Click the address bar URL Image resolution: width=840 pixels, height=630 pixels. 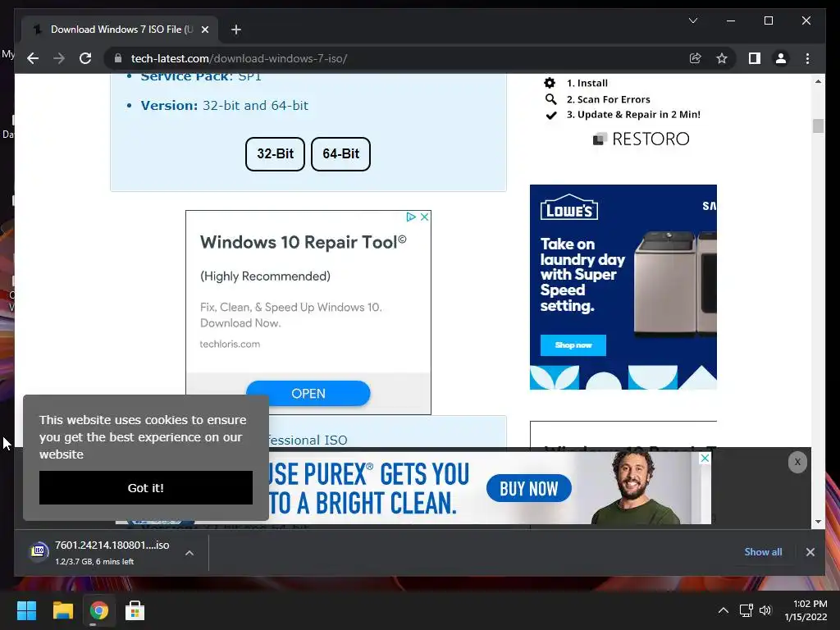(239, 58)
